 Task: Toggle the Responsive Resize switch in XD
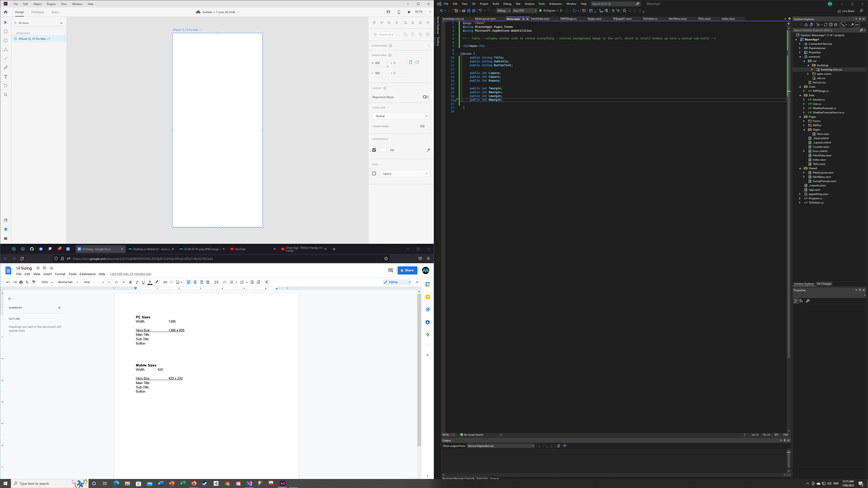tap(426, 97)
